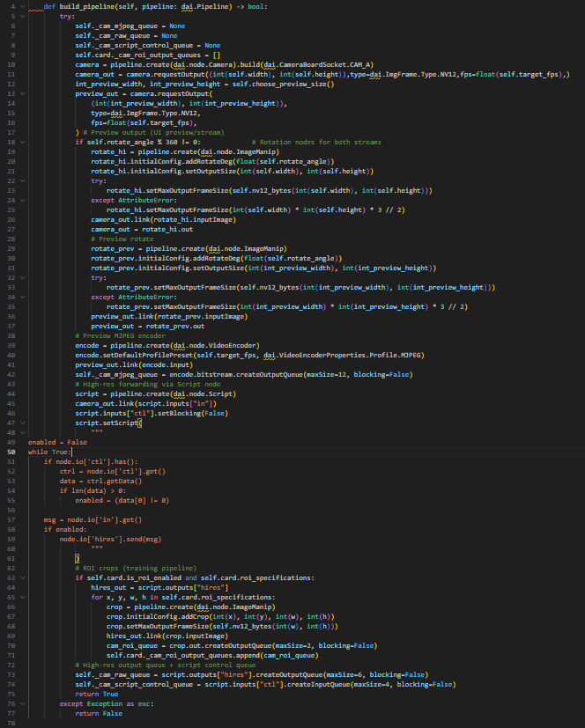Collapse the build_pipeline function fold on line 4
This screenshot has height=728, width=585.
tap(22, 7)
